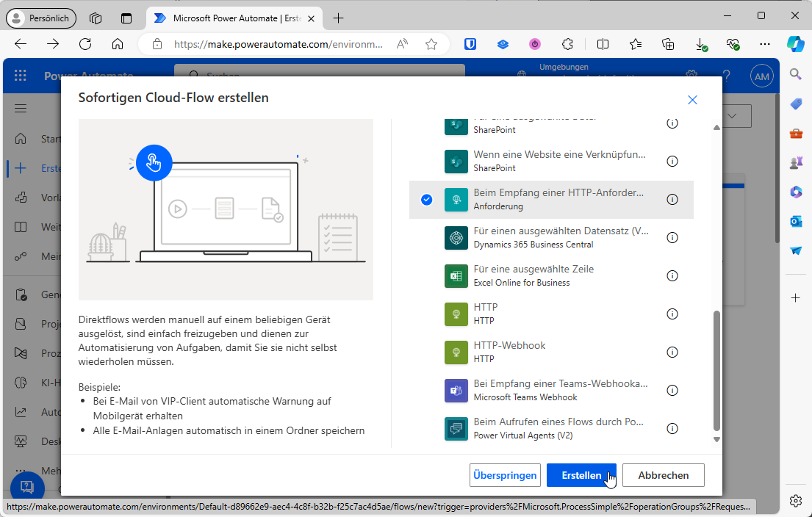Click the trigger list scrollbar thumb
Screen dimensions: 812x517
(x=717, y=371)
